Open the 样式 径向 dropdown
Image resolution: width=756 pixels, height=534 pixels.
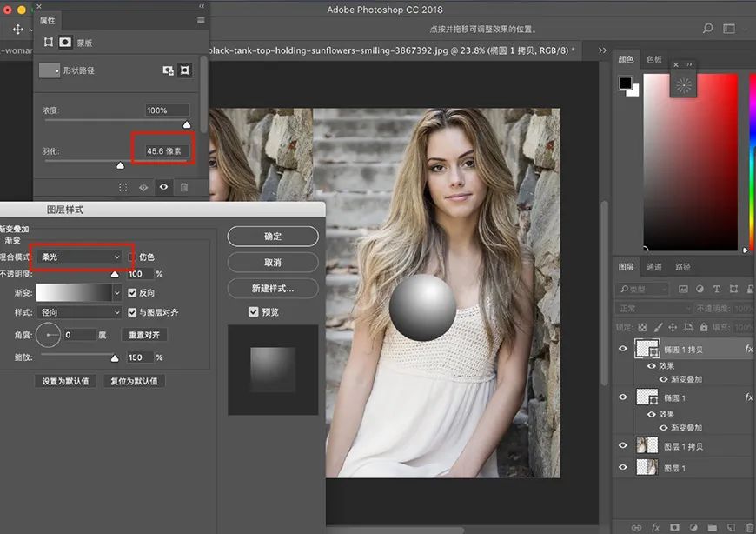point(79,312)
